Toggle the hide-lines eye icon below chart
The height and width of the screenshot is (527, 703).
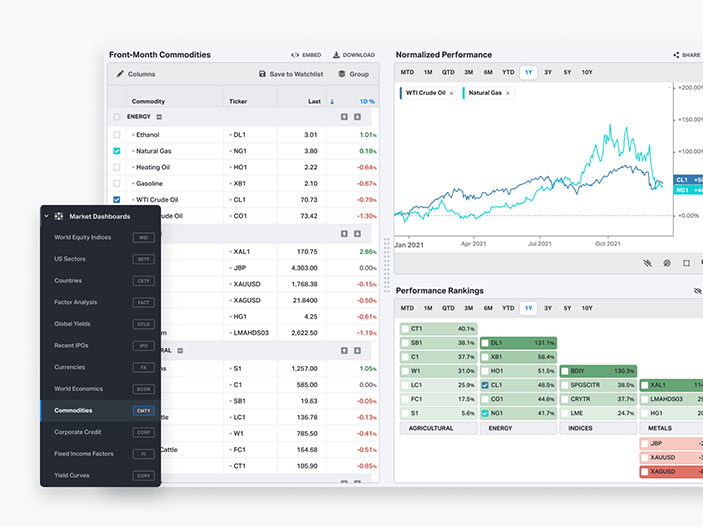(x=647, y=263)
